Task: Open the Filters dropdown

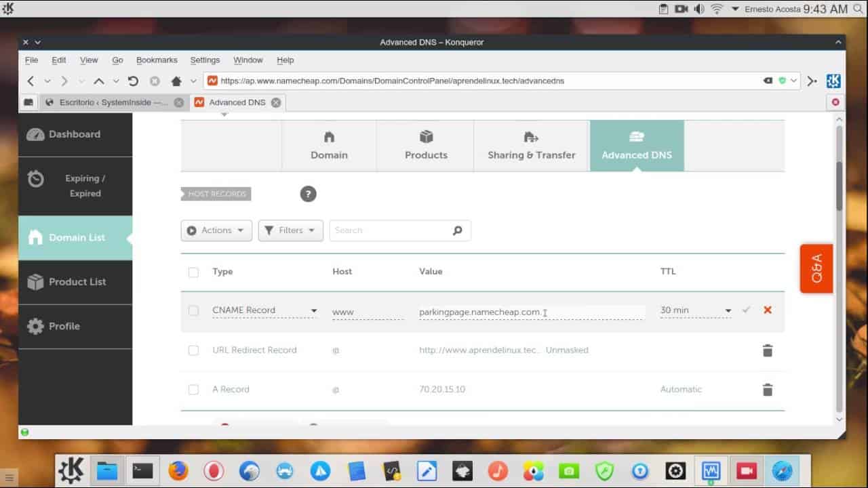Action: click(290, 230)
